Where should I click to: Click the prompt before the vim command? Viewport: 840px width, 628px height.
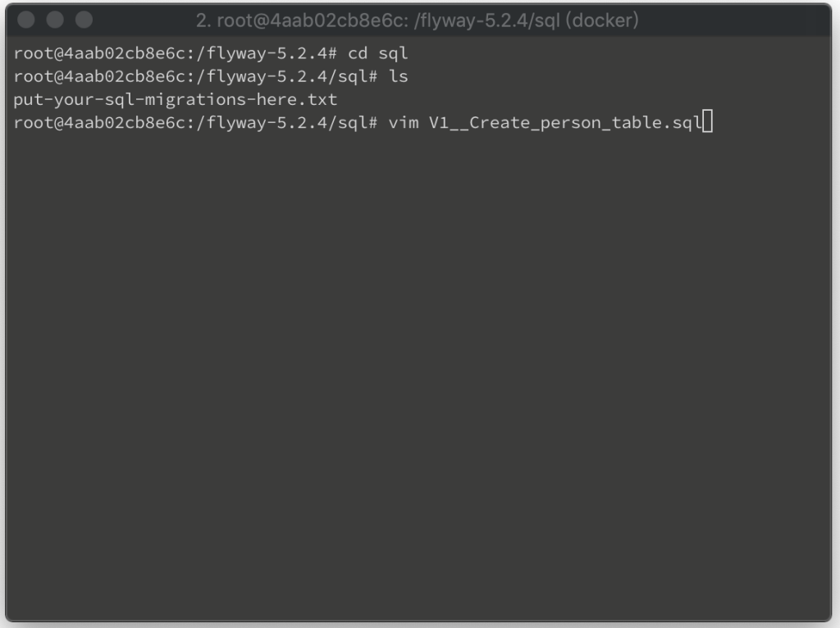195,123
